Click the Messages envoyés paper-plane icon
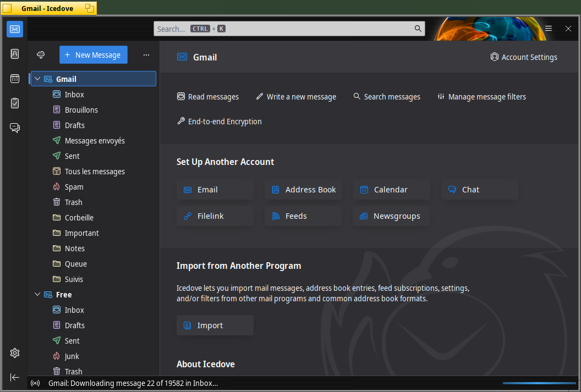Image resolution: width=581 pixels, height=392 pixels. (x=57, y=140)
